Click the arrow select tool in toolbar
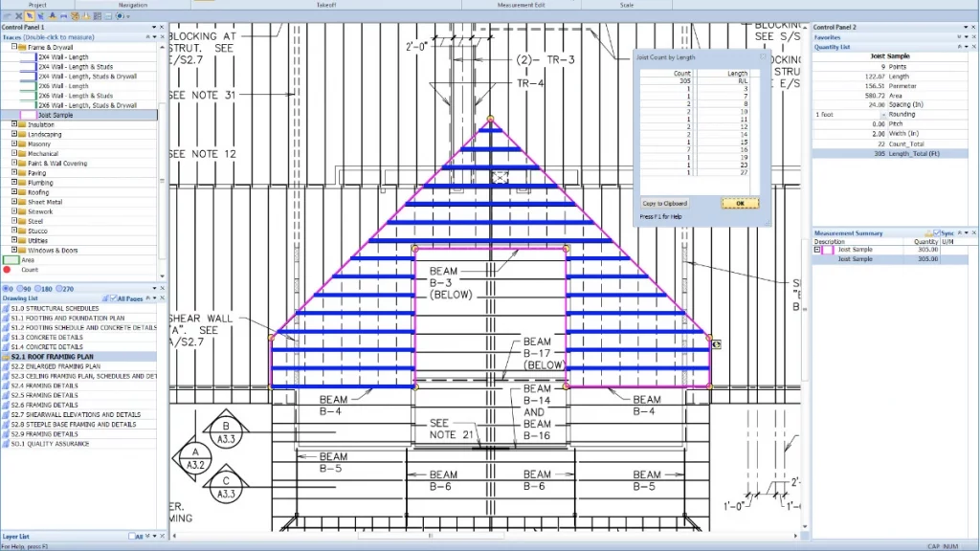Image resolution: width=980 pixels, height=551 pixels. [30, 16]
